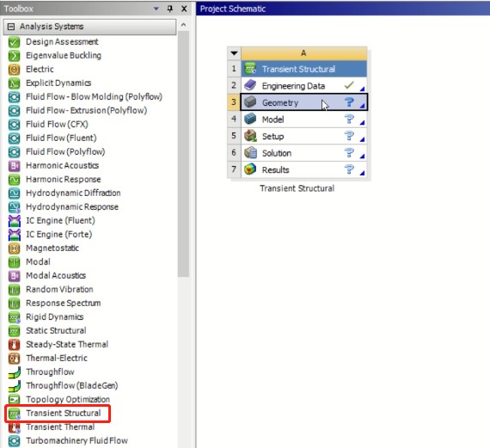Click the Setup cell icon
The height and width of the screenshot is (448, 490).
250,136
